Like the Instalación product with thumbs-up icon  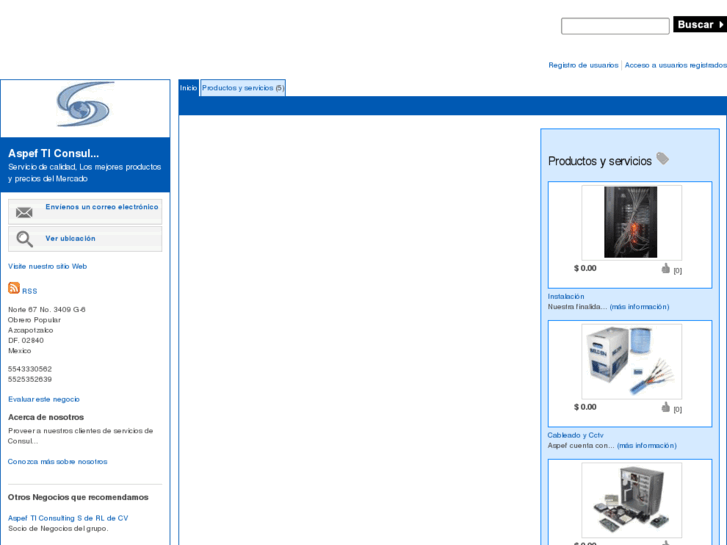[x=666, y=268]
